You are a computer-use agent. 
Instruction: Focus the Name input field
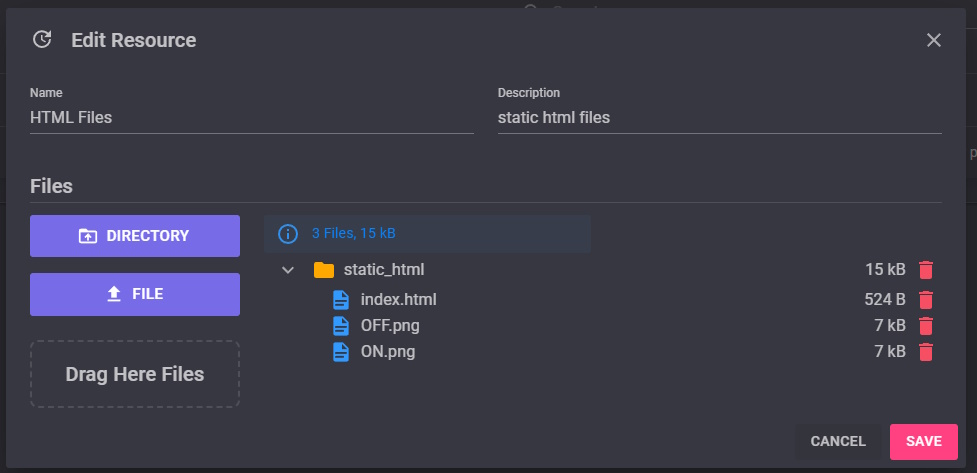pyautogui.click(x=251, y=118)
